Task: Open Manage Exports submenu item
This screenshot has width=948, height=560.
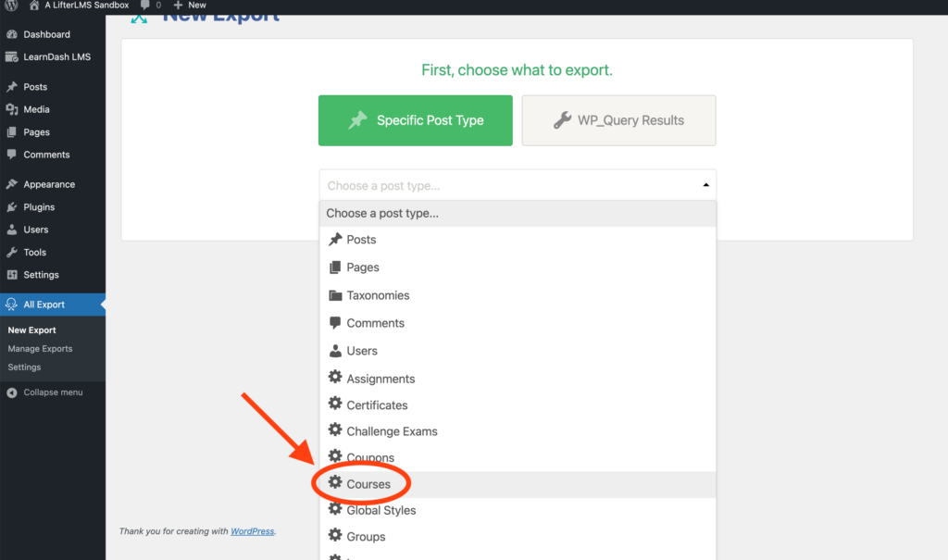Action: (40, 349)
